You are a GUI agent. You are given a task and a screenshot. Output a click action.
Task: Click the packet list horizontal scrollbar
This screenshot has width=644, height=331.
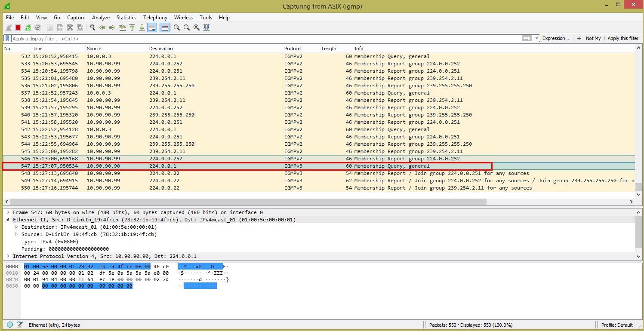click(x=248, y=202)
